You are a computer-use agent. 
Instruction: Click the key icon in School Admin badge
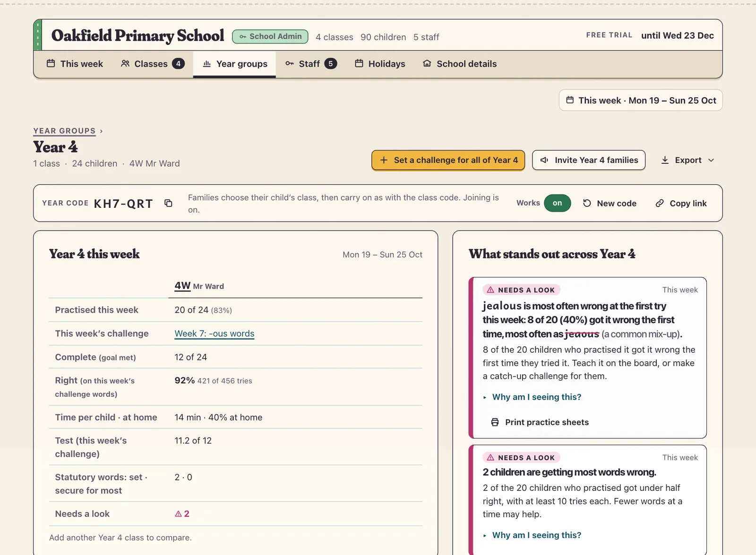pyautogui.click(x=243, y=37)
